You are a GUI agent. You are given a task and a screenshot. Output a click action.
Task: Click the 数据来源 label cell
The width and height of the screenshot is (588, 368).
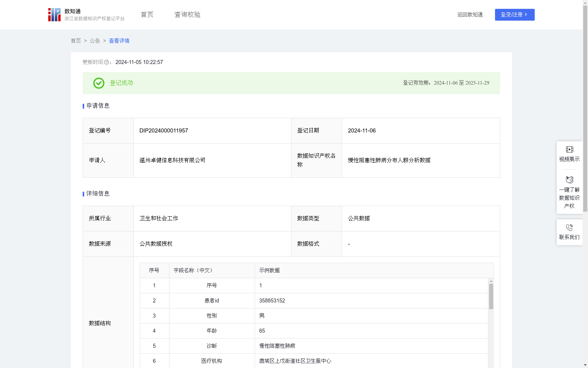108,244
